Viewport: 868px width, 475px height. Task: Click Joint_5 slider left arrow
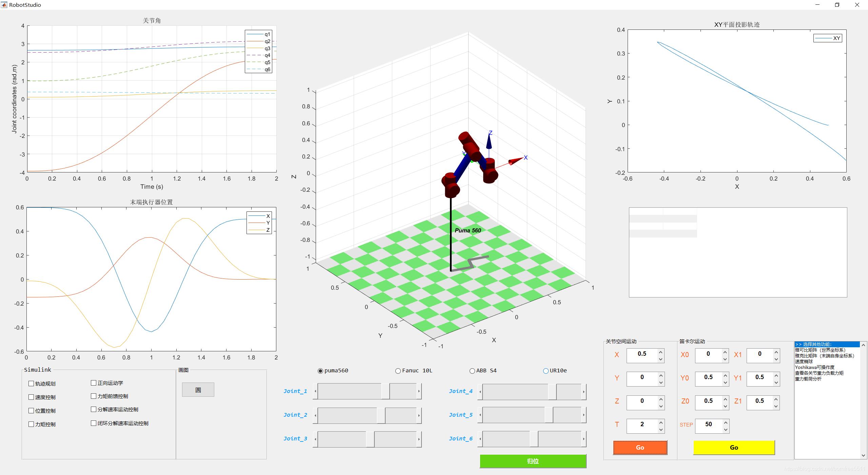coord(480,415)
